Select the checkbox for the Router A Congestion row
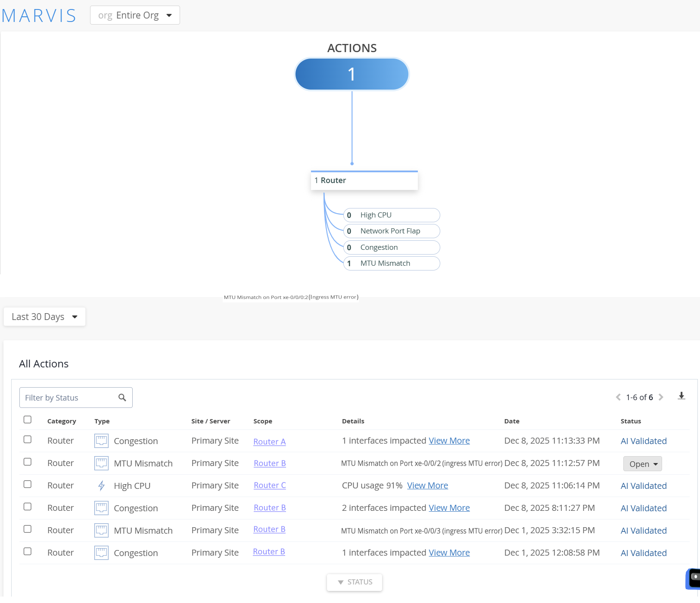This screenshot has width=700, height=603. [28, 439]
